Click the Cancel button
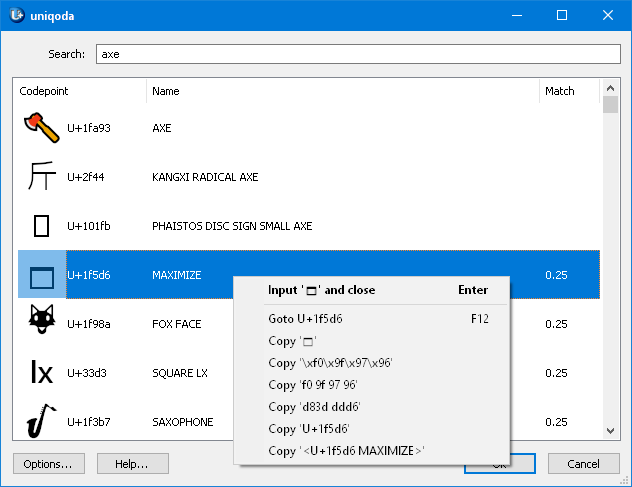Viewport: 632px width, 487px height. coord(583,464)
